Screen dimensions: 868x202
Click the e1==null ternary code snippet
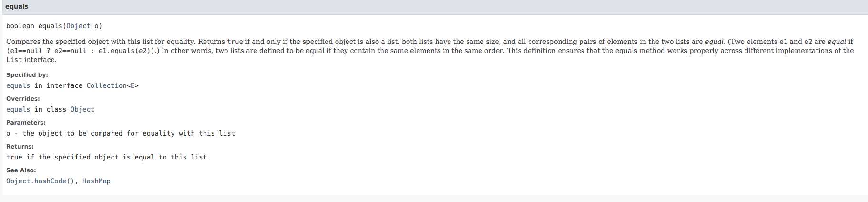83,51
